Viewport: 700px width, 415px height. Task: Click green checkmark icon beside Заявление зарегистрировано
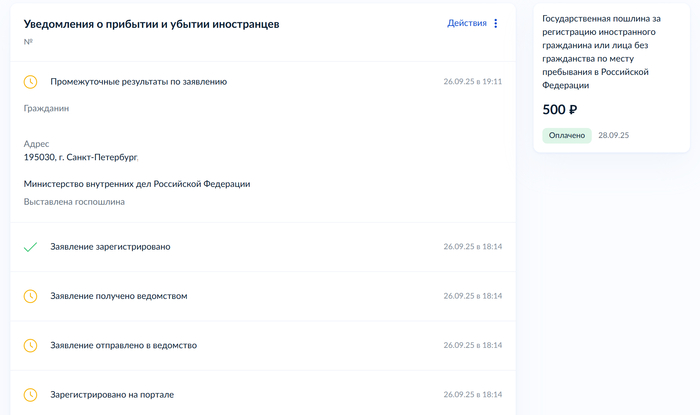[30, 247]
